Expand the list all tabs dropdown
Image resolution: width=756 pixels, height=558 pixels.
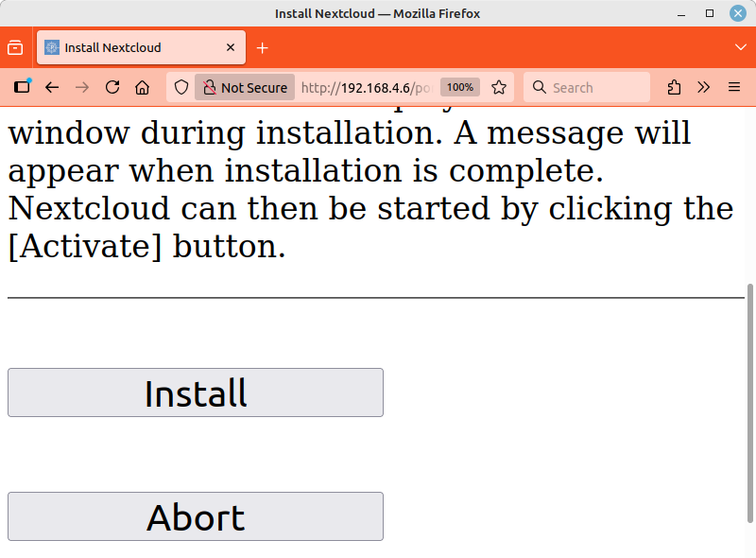click(740, 47)
